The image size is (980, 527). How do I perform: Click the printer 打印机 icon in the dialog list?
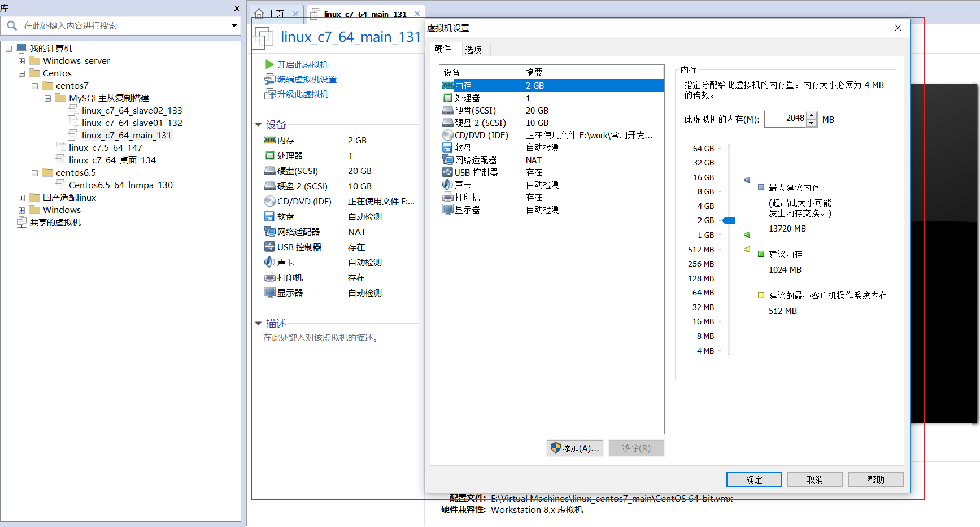pos(447,197)
